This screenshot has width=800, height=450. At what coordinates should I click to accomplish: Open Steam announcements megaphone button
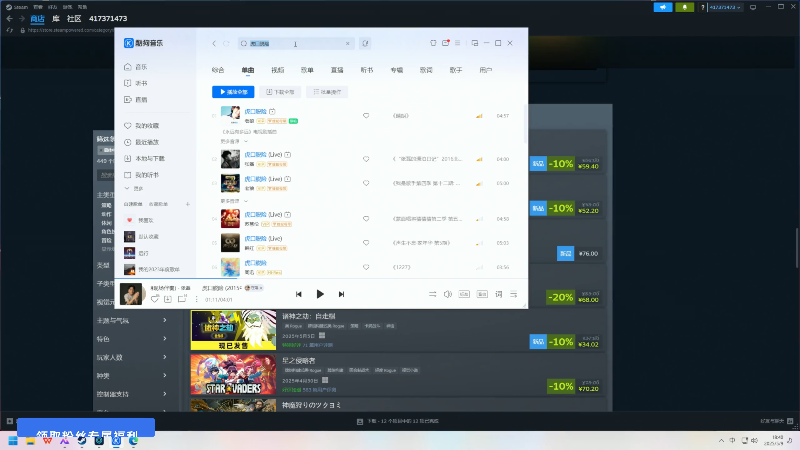coord(663,7)
